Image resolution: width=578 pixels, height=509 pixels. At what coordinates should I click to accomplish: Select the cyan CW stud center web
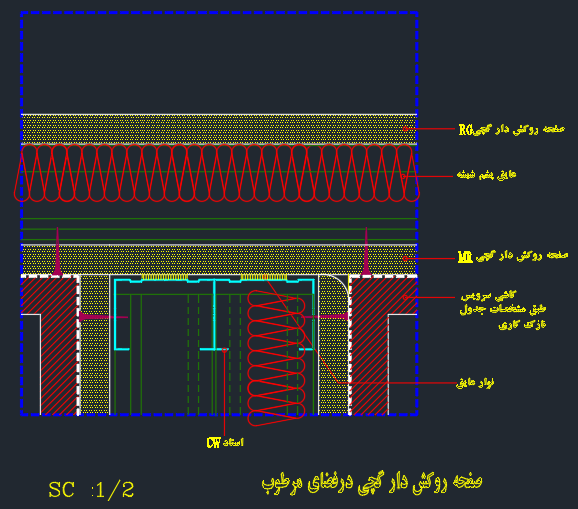pos(214,315)
